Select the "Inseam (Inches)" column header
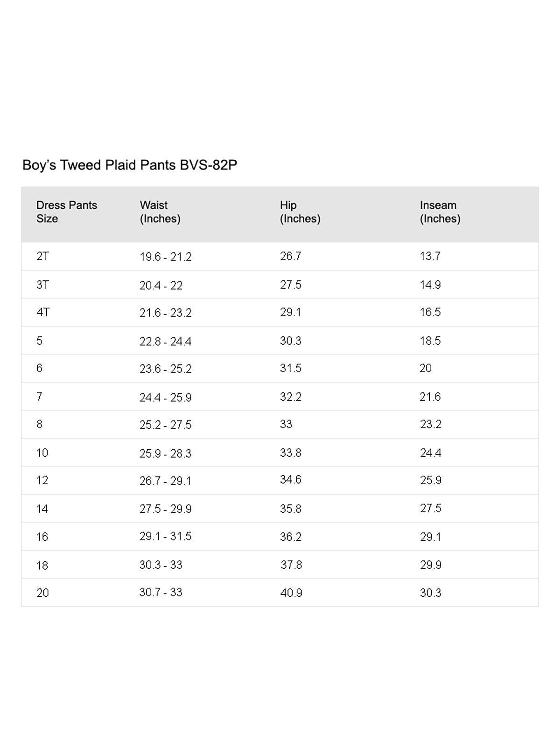 [440, 212]
